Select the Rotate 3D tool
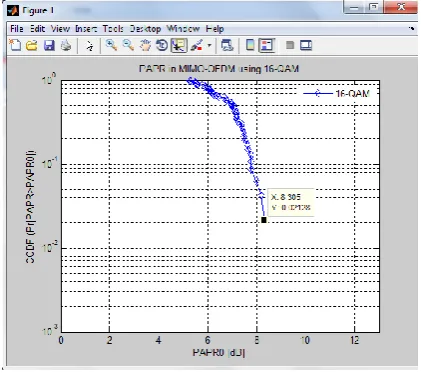 point(162,45)
